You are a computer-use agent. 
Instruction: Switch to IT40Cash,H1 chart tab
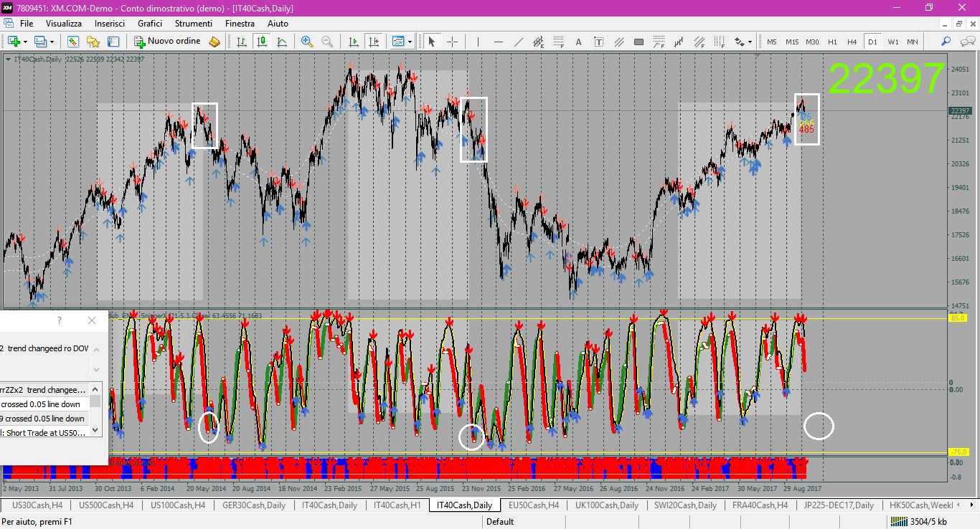[x=397, y=505]
